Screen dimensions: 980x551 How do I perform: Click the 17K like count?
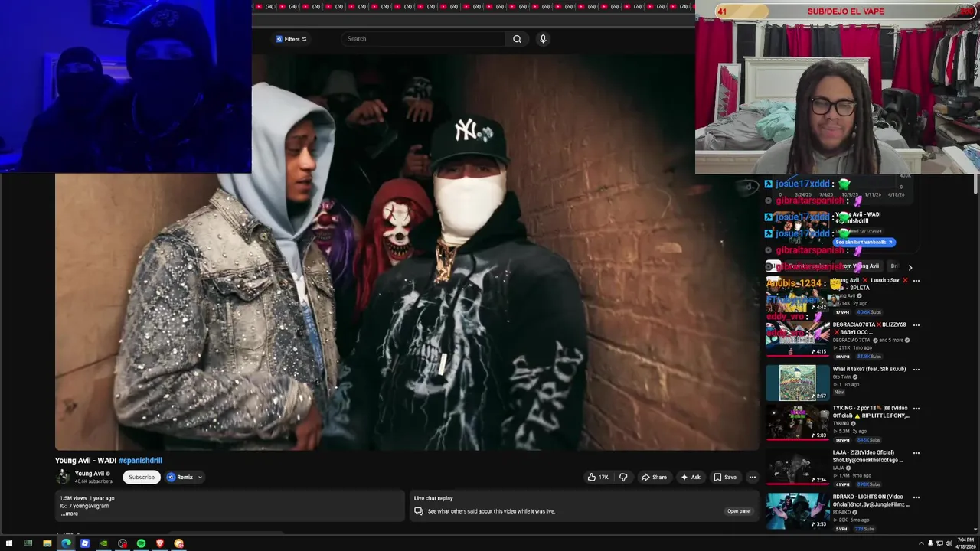(x=603, y=478)
